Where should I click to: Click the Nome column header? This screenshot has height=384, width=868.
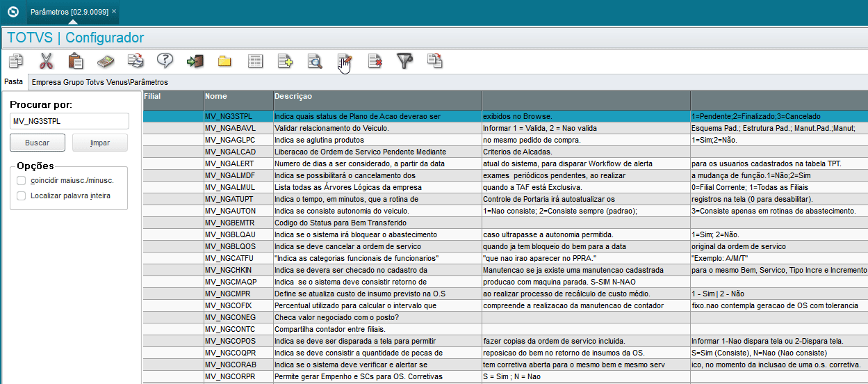238,99
